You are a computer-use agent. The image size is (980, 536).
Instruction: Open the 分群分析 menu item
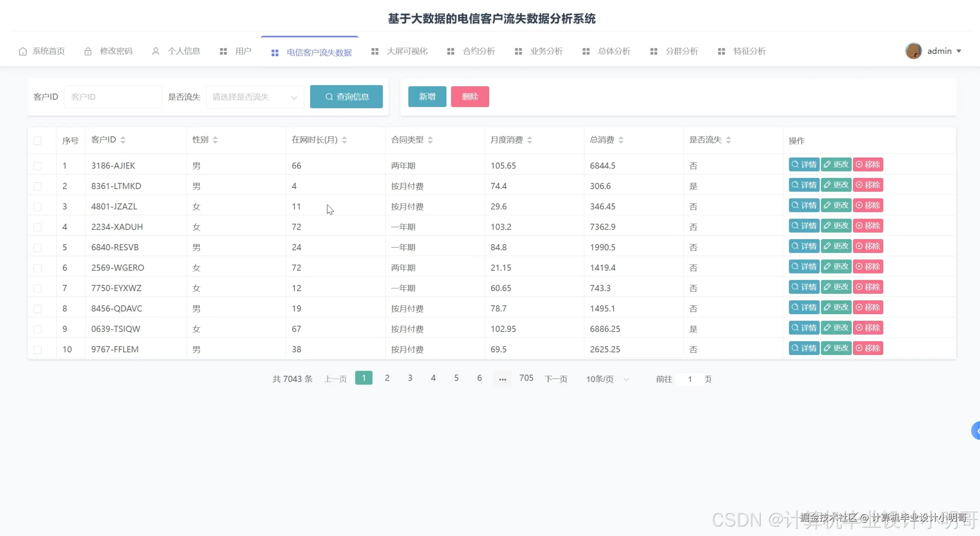[682, 51]
